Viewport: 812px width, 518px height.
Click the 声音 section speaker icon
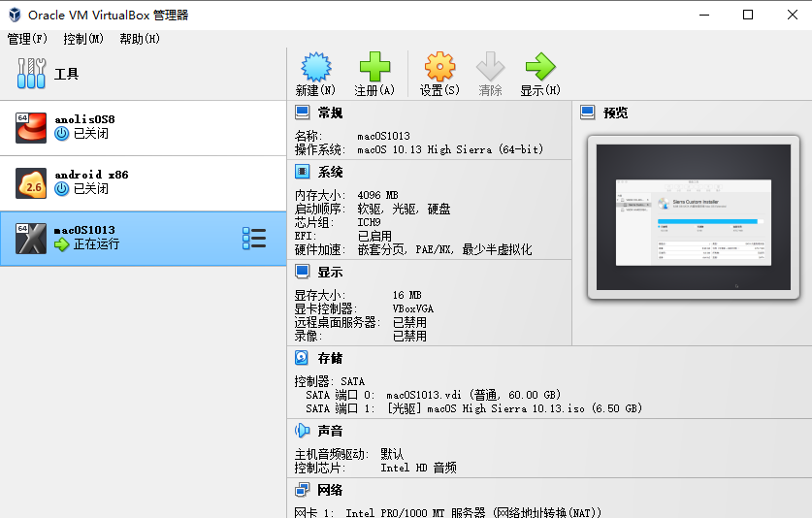(302, 430)
